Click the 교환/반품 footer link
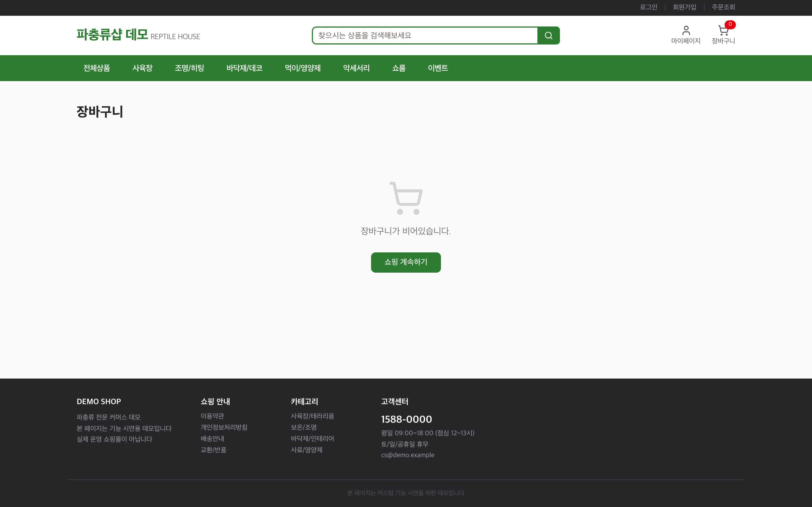The width and height of the screenshot is (812, 507). tap(213, 450)
